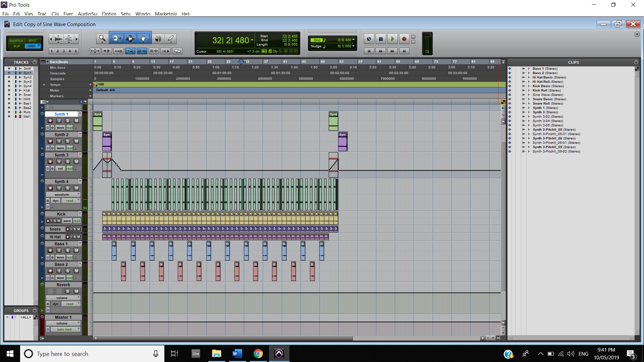Open the Track menu
This screenshot has height=362, width=644.
[42, 14]
